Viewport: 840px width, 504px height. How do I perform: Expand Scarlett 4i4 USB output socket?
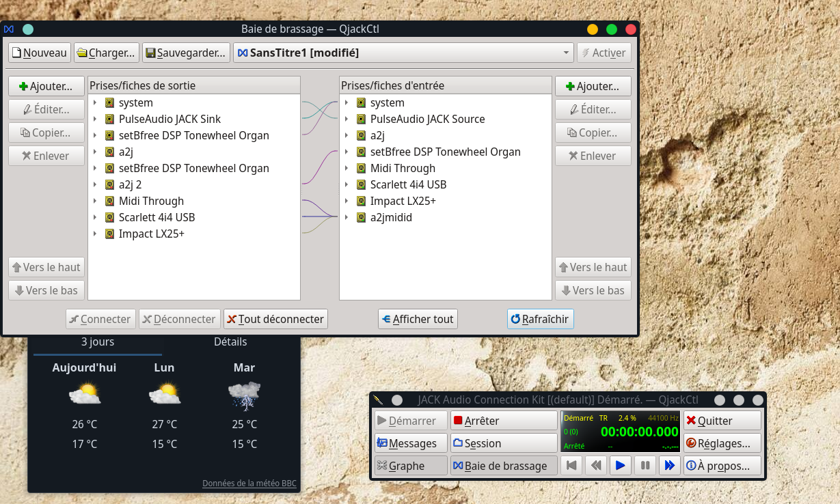tap(95, 217)
